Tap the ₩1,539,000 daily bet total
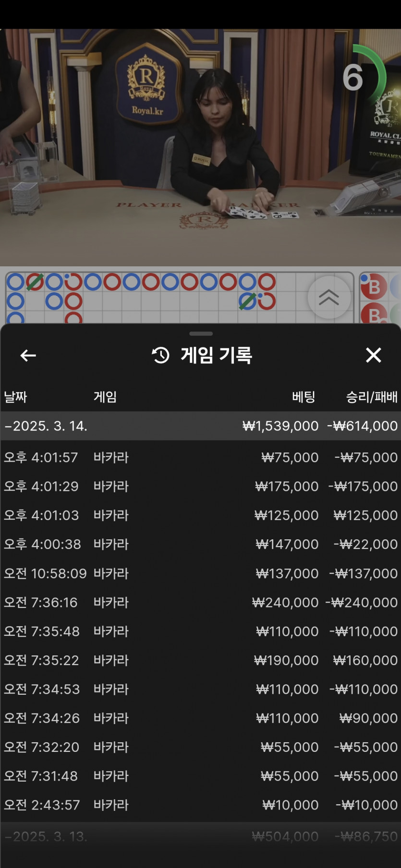The image size is (401, 868). [280, 426]
